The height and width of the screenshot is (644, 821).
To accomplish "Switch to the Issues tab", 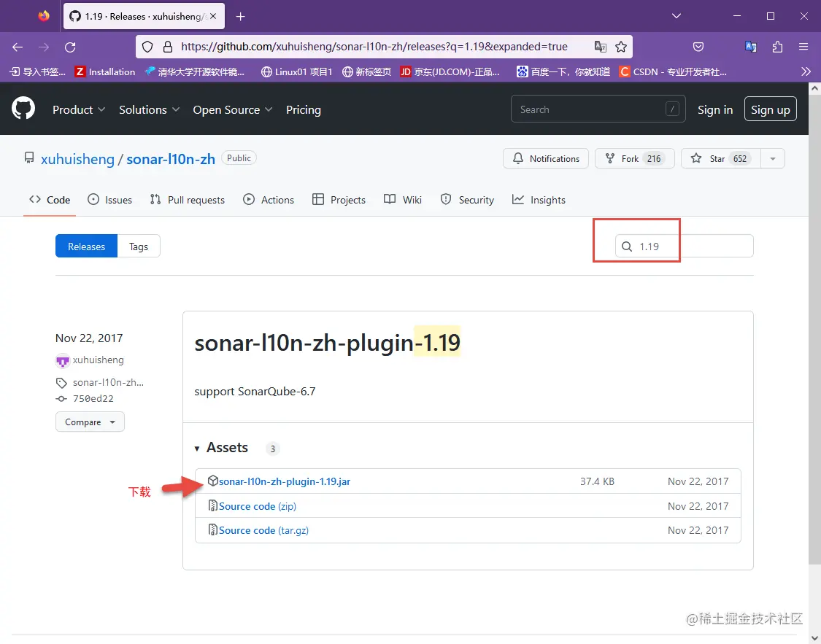I will pyautogui.click(x=110, y=200).
